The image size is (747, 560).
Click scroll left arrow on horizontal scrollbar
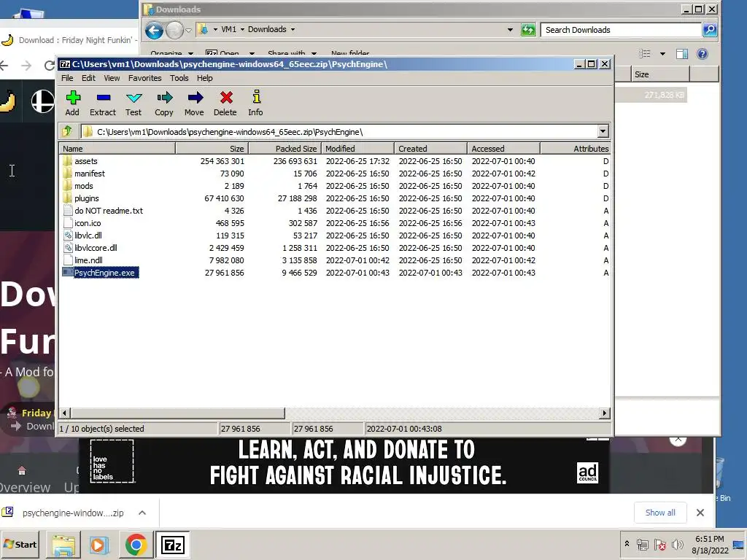(x=65, y=413)
